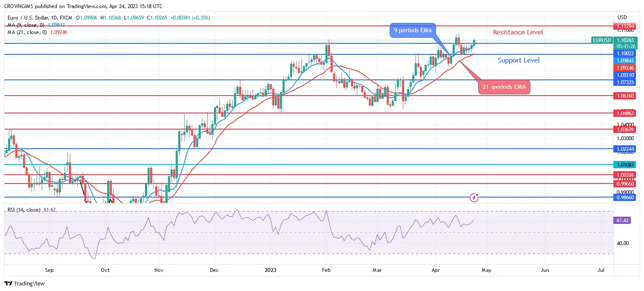
Task: Click the USD currency label above the price axis
Action: (x=622, y=17)
